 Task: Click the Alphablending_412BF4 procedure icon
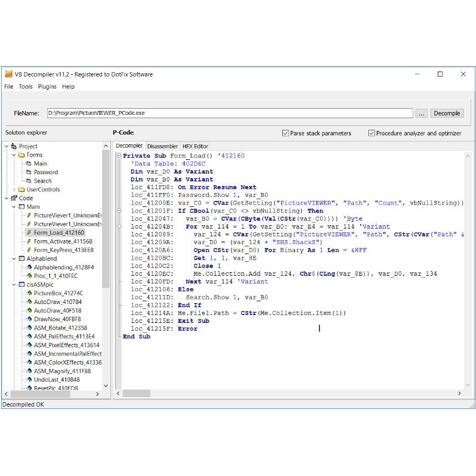pos(29,267)
